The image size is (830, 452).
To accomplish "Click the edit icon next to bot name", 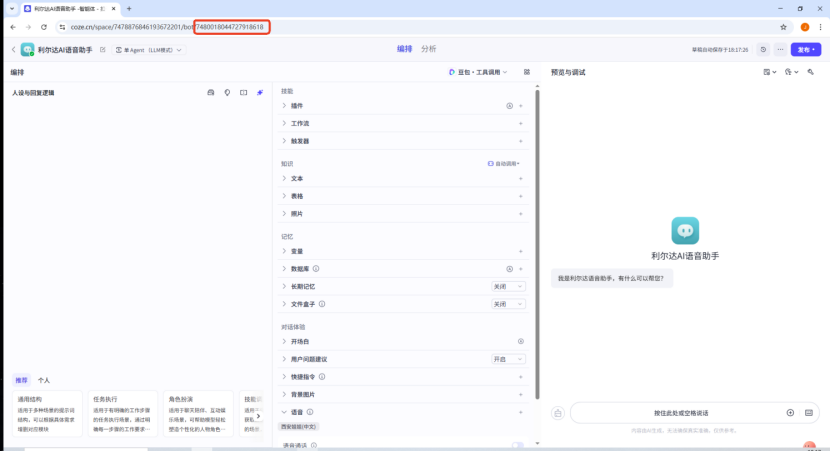I will pos(103,49).
